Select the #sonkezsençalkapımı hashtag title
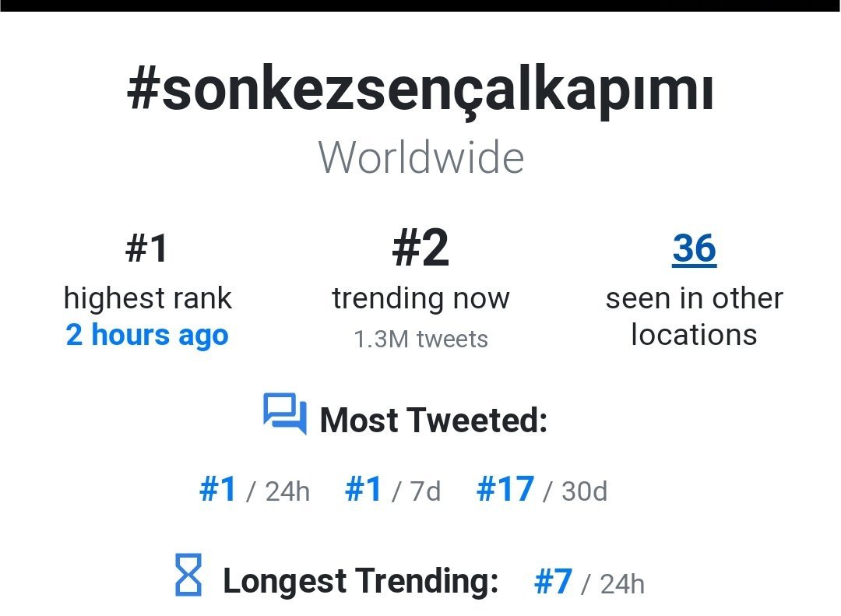 pos(420,91)
